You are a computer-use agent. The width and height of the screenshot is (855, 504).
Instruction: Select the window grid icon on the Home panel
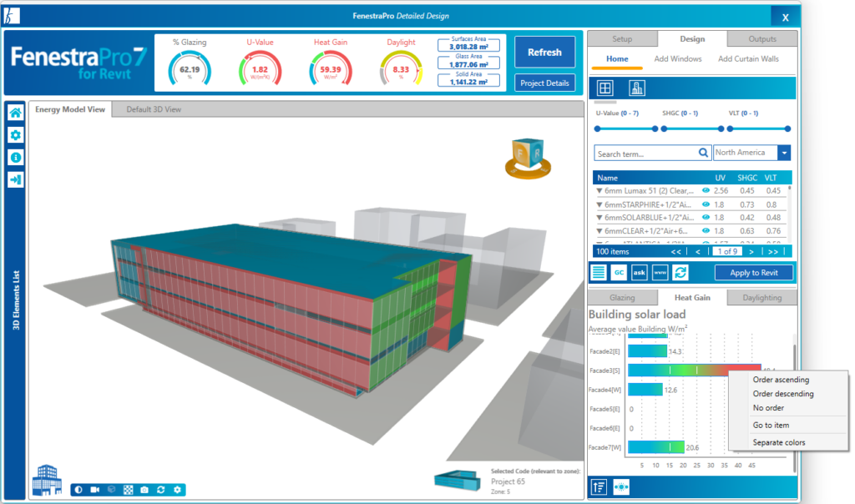pyautogui.click(x=605, y=88)
